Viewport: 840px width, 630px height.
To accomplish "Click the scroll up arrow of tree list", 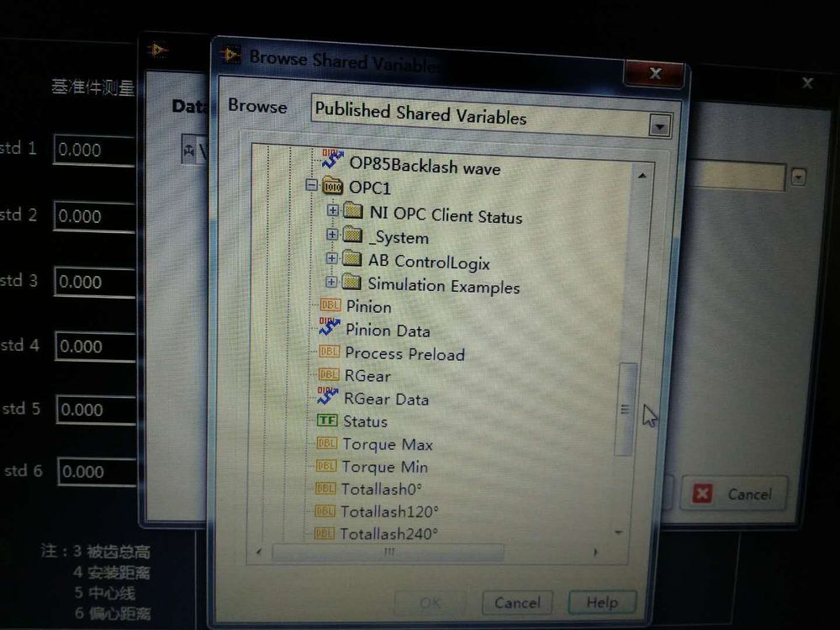I will [x=642, y=176].
